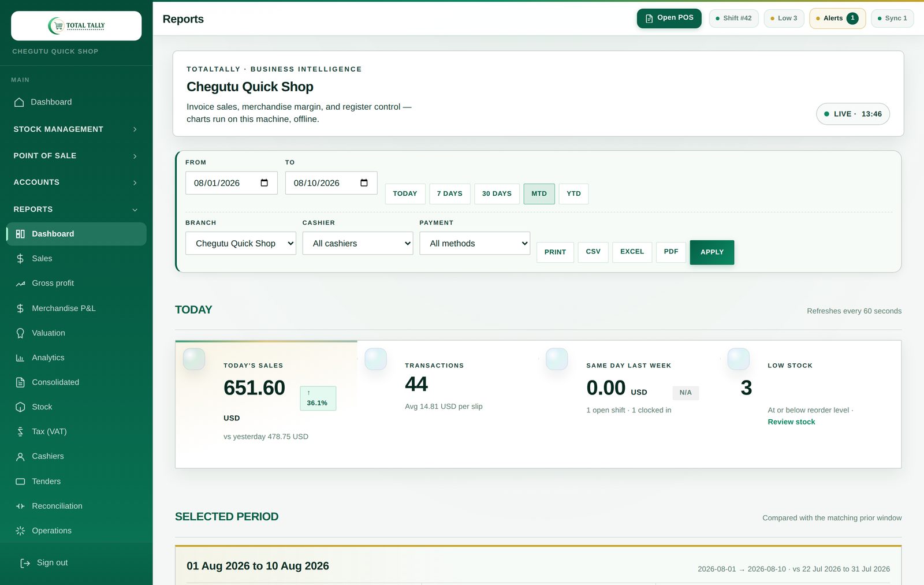
Task: Open the Alerts chip
Action: click(837, 18)
